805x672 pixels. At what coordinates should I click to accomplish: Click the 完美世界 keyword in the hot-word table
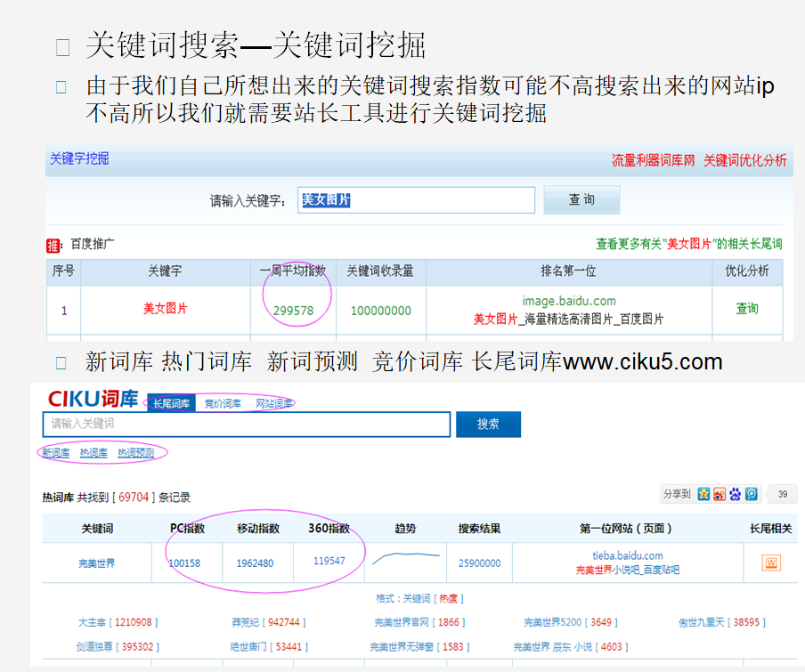pos(97,563)
